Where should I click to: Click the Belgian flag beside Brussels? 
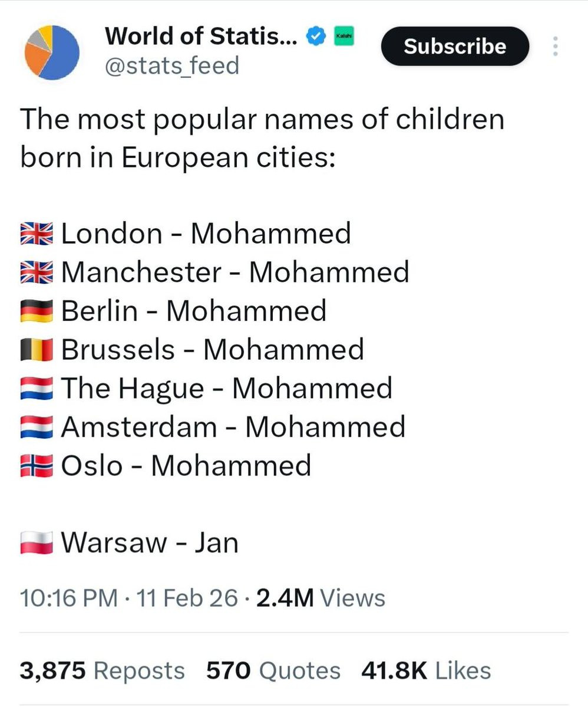[37, 350]
